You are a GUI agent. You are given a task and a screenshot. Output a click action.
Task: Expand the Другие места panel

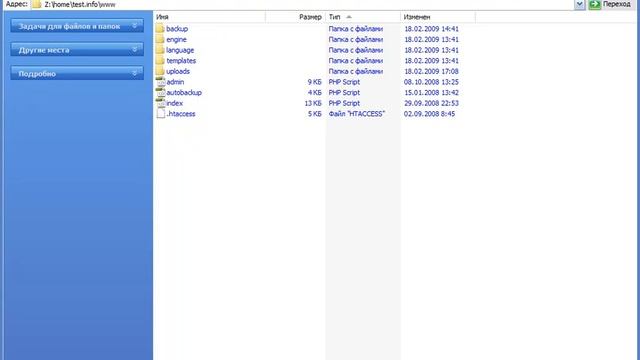[x=77, y=50]
